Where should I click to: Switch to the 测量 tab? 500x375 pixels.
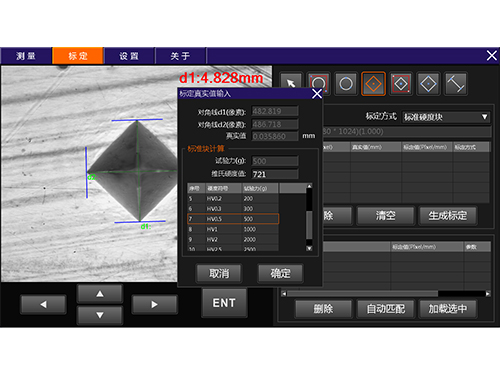(x=26, y=56)
